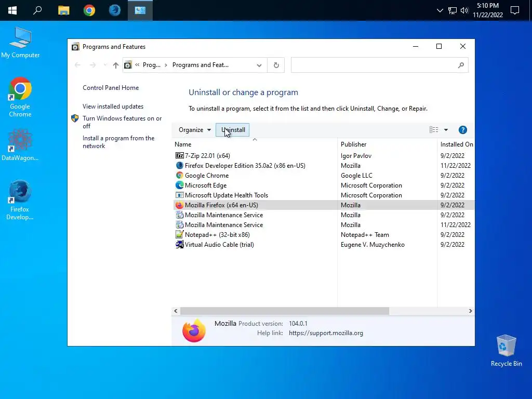
Task: Click icon of Mozilla Maintenance Service installed 9/2/2022
Action: click(x=179, y=215)
